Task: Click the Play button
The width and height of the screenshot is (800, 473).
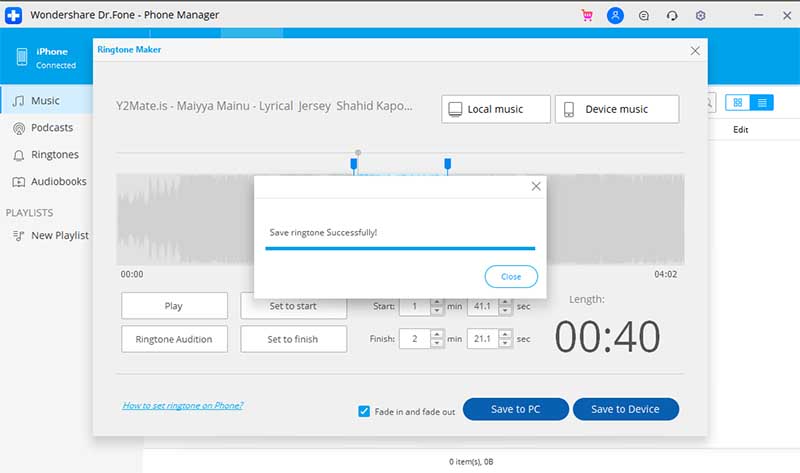Action: click(174, 306)
